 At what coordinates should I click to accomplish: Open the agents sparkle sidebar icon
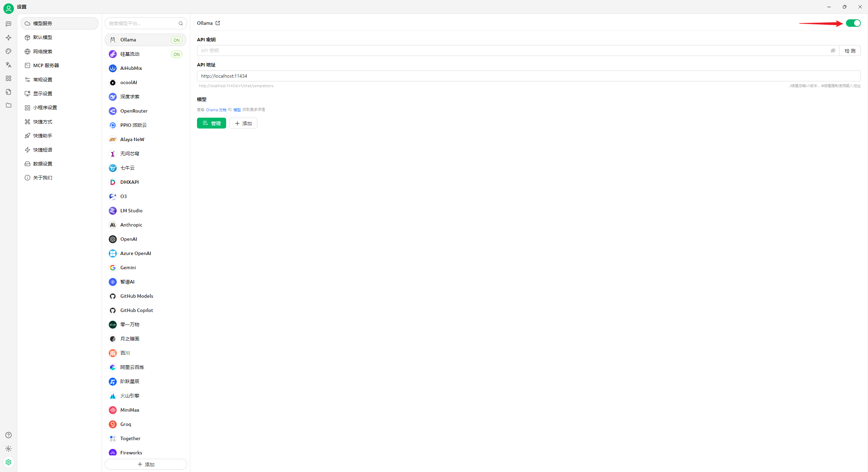pos(8,38)
